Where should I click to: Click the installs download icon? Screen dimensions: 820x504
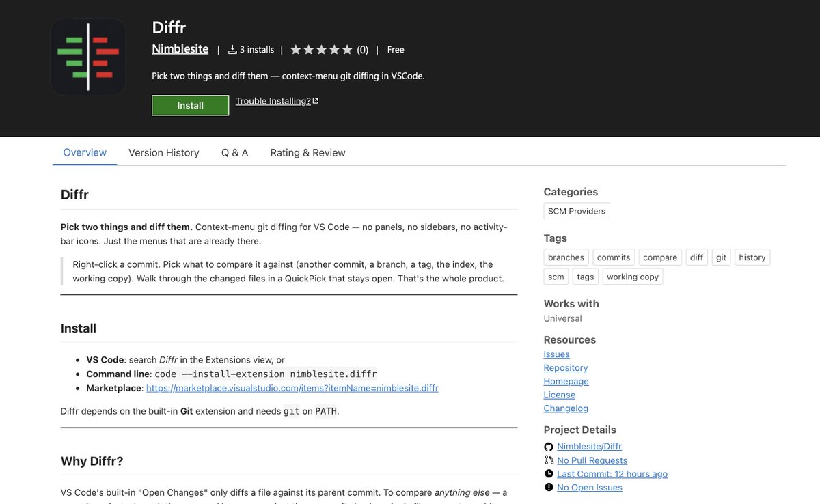[232, 49]
